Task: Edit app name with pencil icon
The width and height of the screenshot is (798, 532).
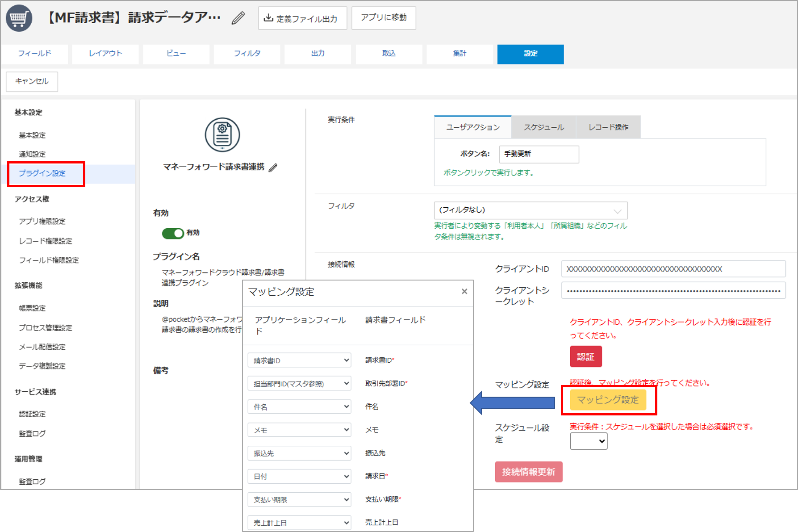Action: [238, 18]
